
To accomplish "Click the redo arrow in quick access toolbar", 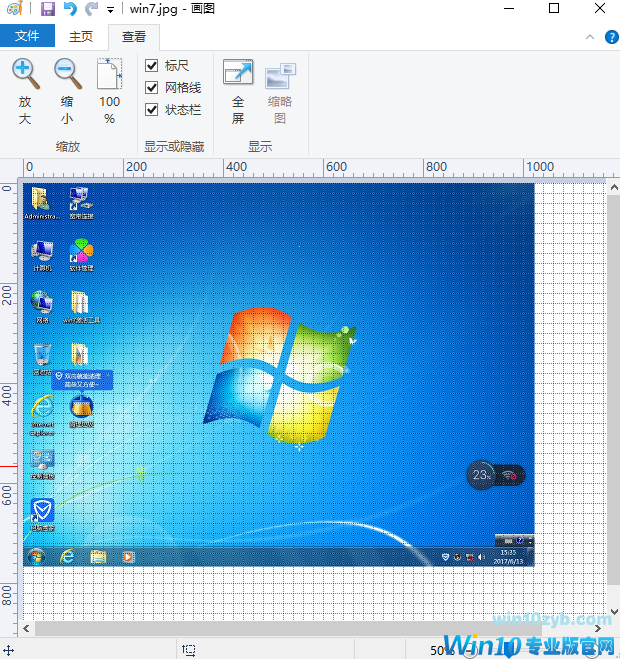I will coord(91,9).
